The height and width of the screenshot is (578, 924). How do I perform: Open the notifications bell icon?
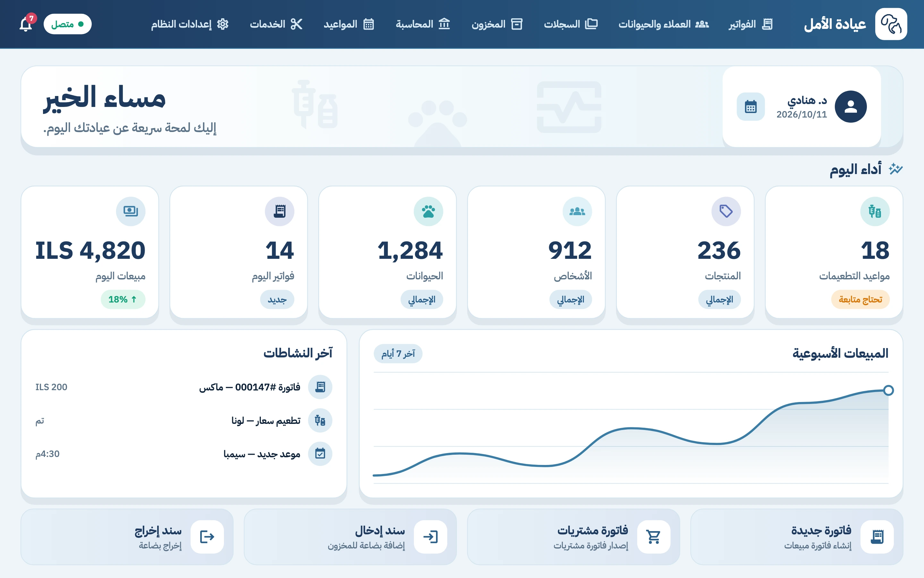point(26,24)
